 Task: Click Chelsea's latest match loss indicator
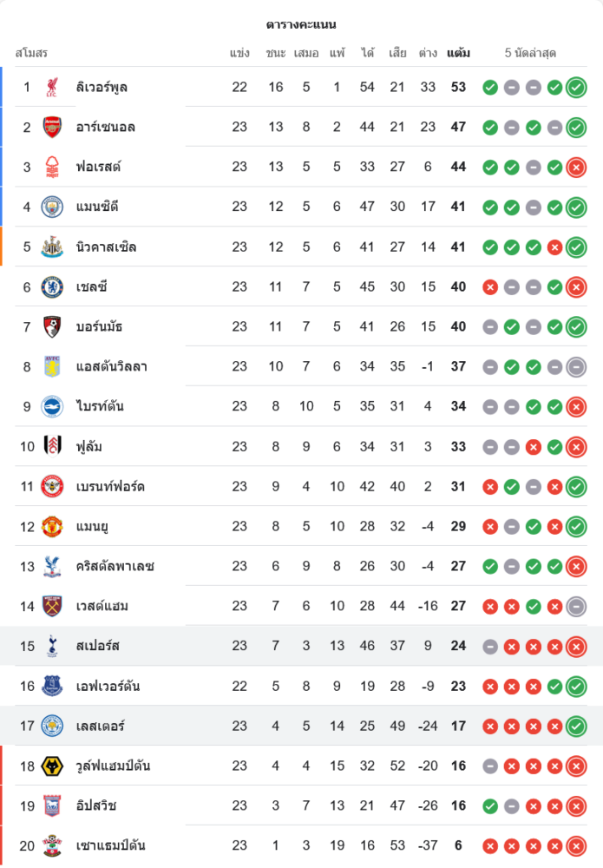point(576,286)
